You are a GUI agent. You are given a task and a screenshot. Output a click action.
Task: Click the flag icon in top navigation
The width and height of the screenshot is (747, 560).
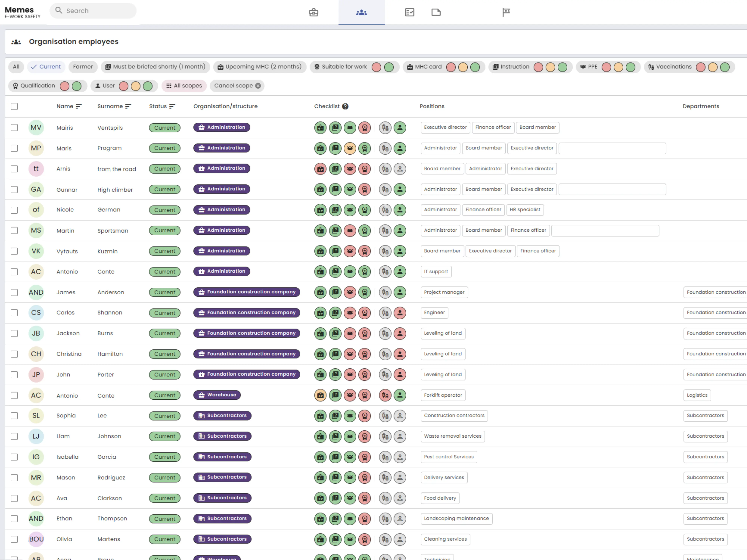(506, 13)
